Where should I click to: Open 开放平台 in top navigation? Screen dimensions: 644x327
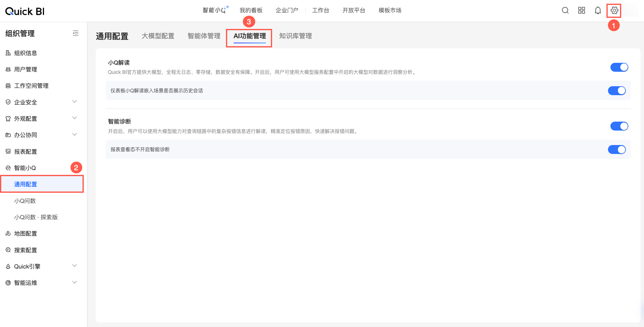click(x=354, y=10)
